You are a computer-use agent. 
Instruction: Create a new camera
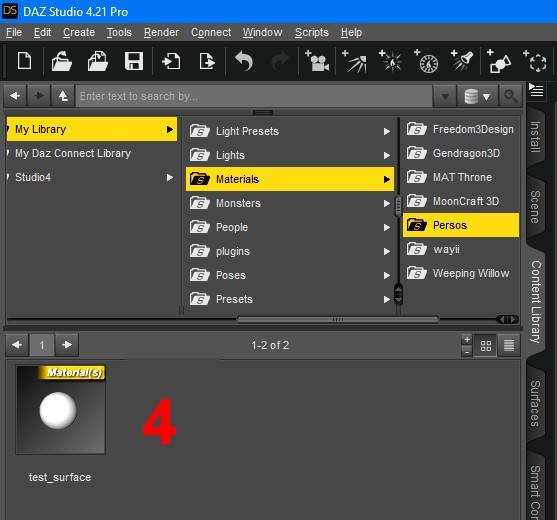(317, 60)
